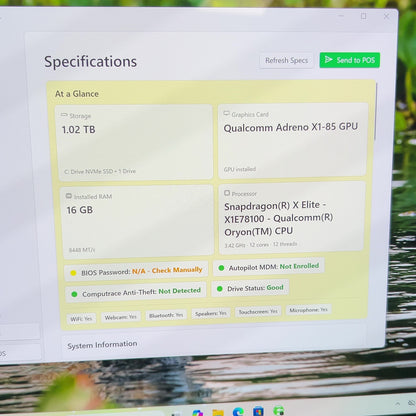
Task: Click the Drive Status Good chip
Action: (250, 288)
